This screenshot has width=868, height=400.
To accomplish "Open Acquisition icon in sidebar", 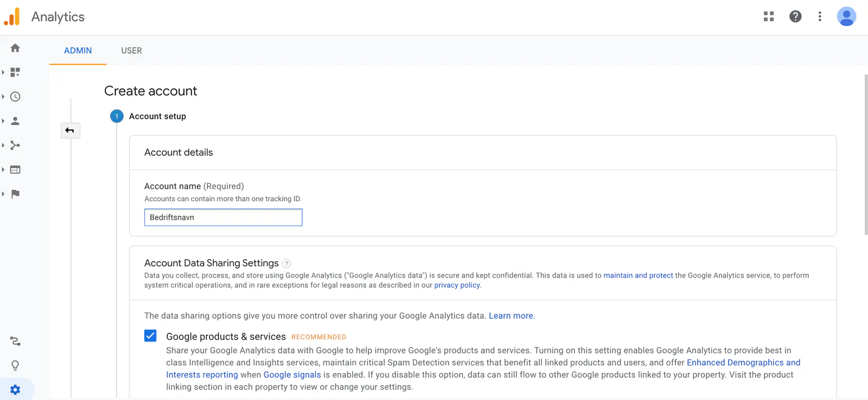I will click(x=15, y=145).
